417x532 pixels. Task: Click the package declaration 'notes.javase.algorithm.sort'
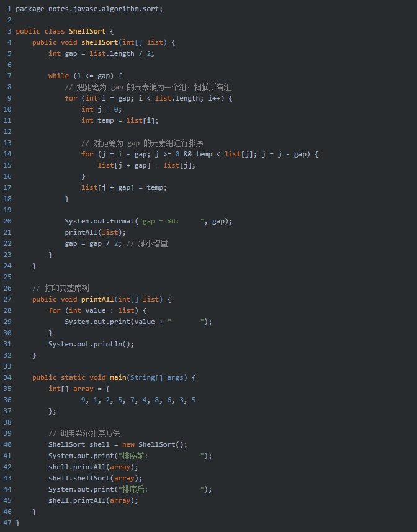point(104,9)
